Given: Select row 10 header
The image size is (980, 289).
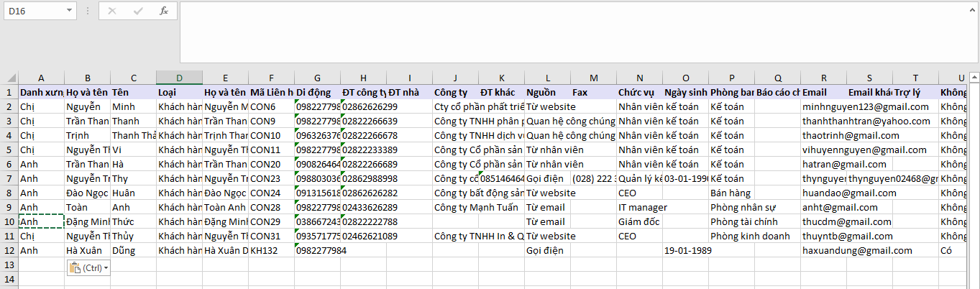Looking at the screenshot, I should [x=9, y=221].
